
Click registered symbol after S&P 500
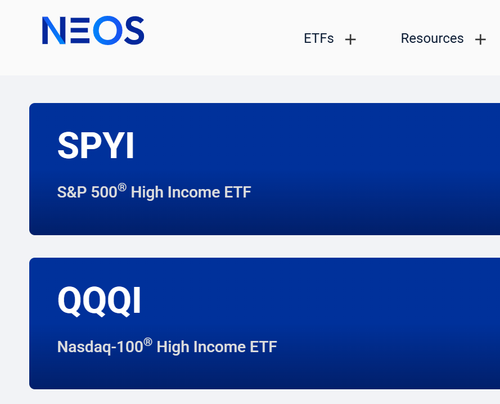click(x=122, y=187)
